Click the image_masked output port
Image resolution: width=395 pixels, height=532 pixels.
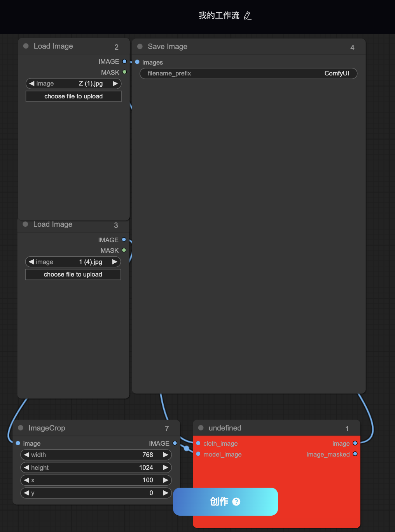pos(355,454)
